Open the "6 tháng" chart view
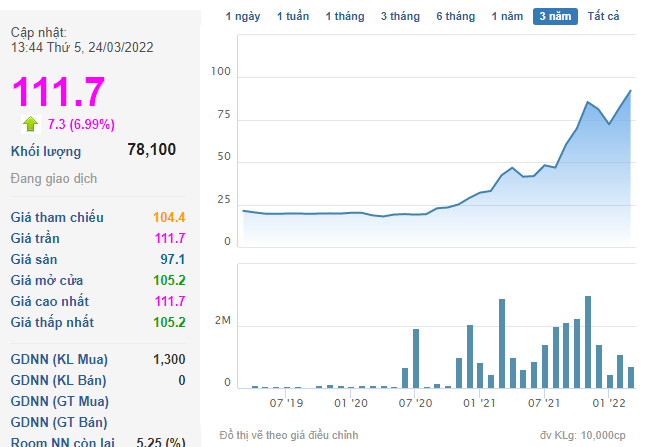Image resolution: width=649 pixels, height=447 pixels. 455,17
